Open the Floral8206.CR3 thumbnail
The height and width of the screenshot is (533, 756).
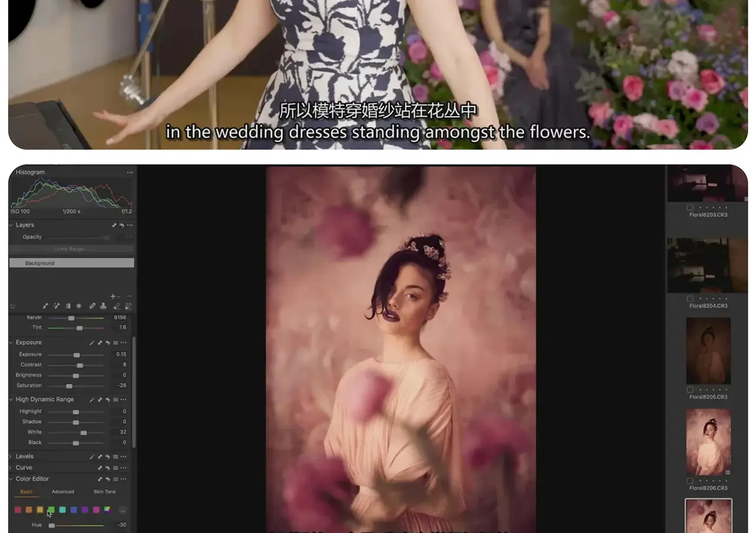(x=708, y=442)
